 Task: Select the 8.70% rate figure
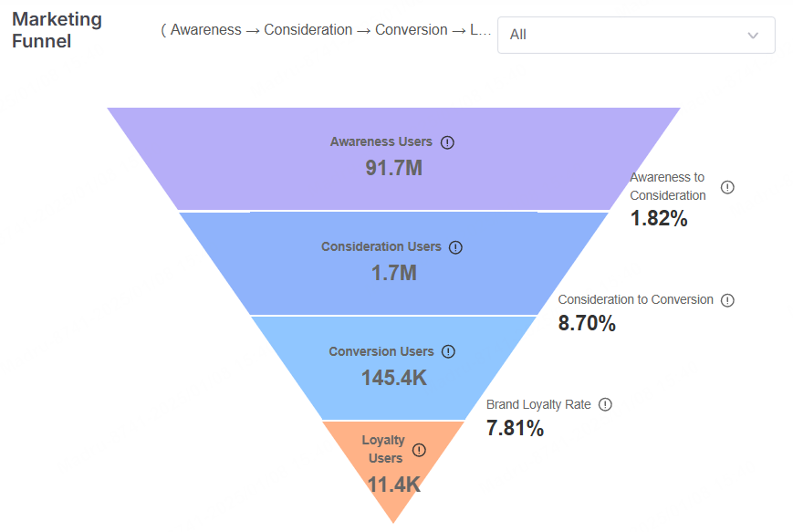coord(587,323)
